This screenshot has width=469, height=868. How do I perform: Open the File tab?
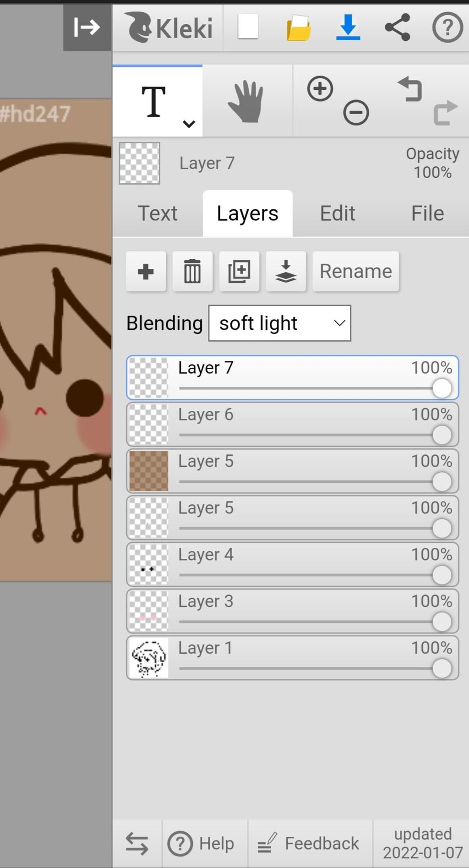[427, 213]
